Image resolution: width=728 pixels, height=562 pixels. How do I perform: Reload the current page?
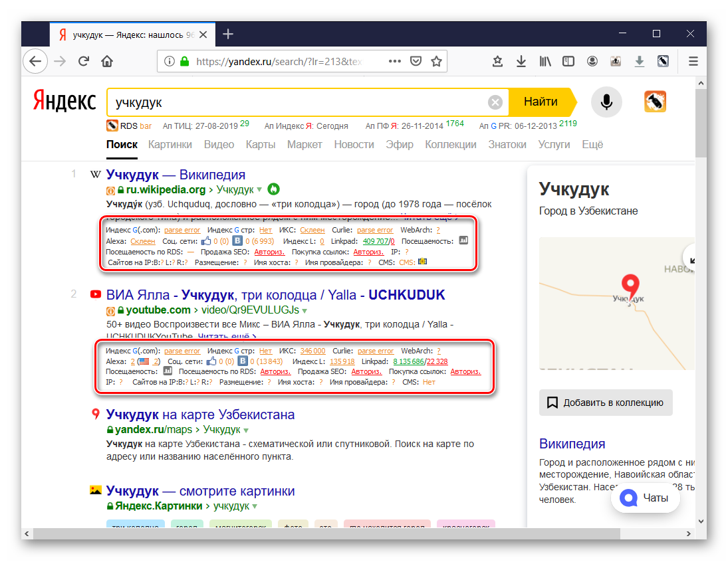pyautogui.click(x=84, y=61)
